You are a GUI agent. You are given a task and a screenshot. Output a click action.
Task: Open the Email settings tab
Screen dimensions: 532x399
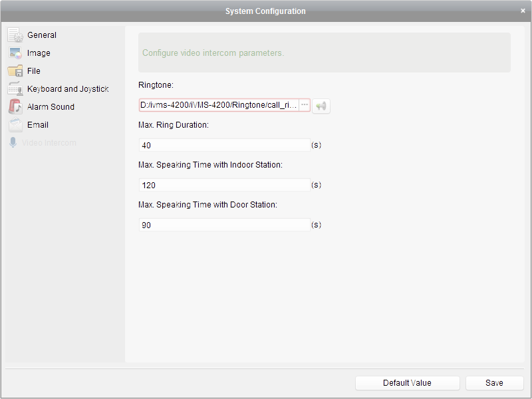pos(38,125)
